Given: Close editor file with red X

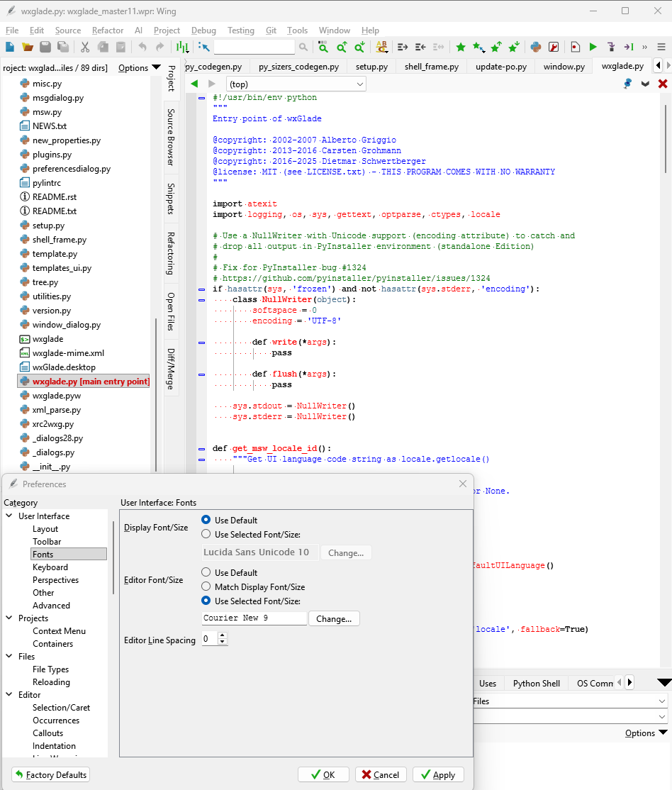Looking at the screenshot, I should (663, 84).
